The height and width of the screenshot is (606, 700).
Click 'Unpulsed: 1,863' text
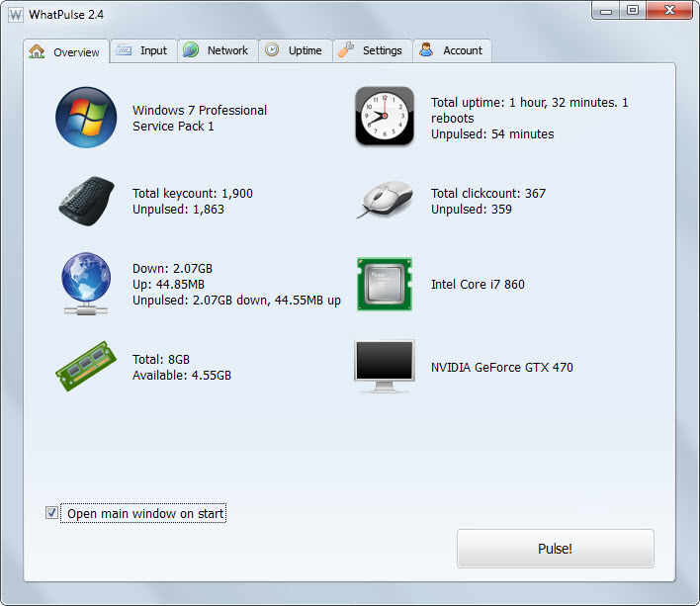pyautogui.click(x=178, y=210)
